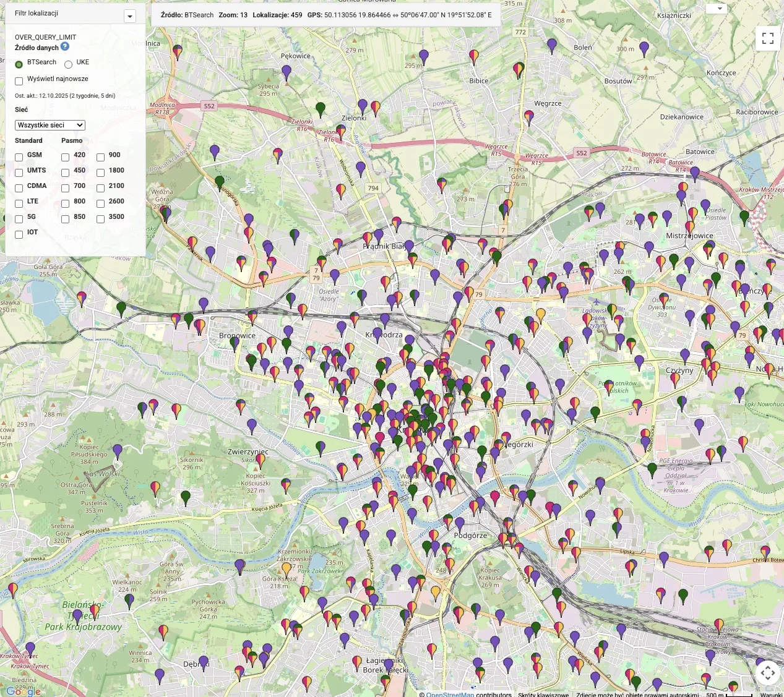Screen dimensions: 784x697
Task: Open the OpenStreetMap attribution link
Action: tap(450, 695)
